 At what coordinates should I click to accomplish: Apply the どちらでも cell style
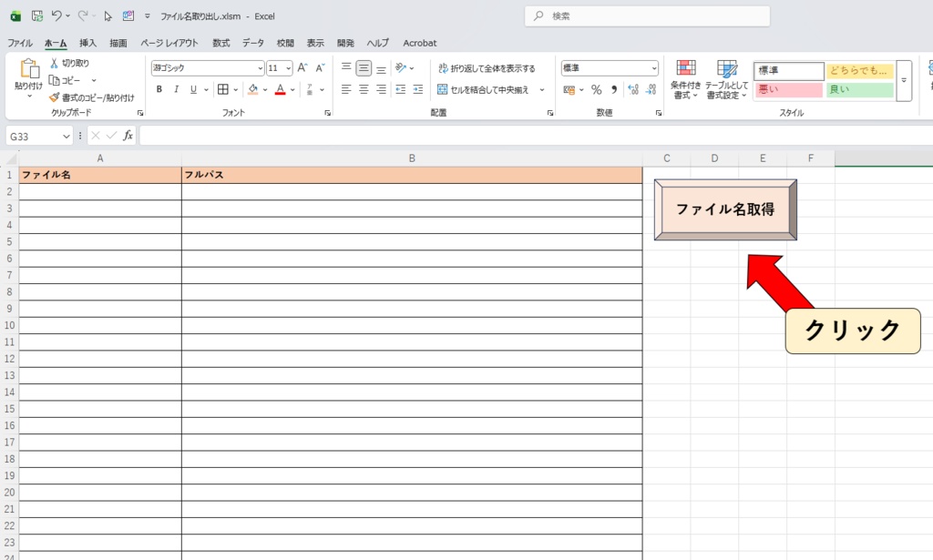[860, 71]
